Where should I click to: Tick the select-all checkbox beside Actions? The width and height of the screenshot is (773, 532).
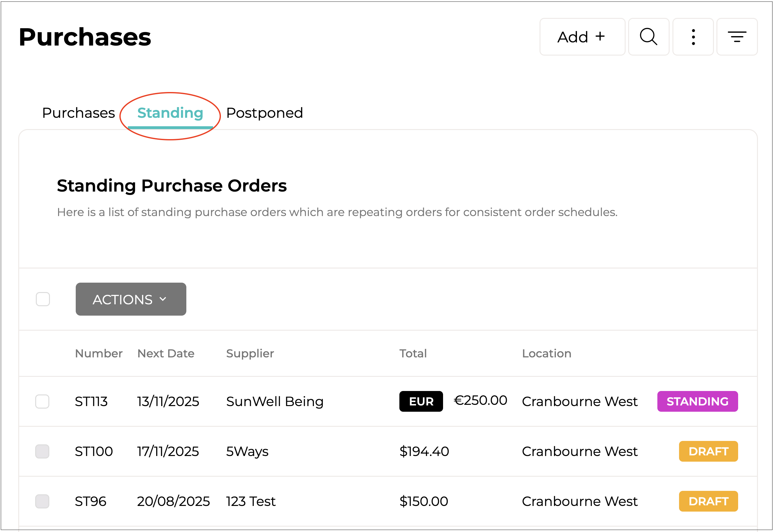click(x=43, y=299)
